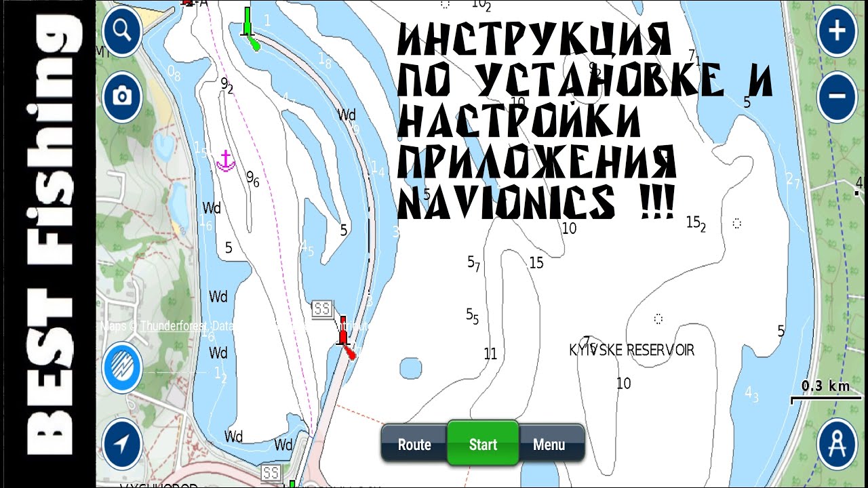Zoom out with the minus button
Image resolution: width=868 pixels, height=488 pixels.
pos(838,97)
